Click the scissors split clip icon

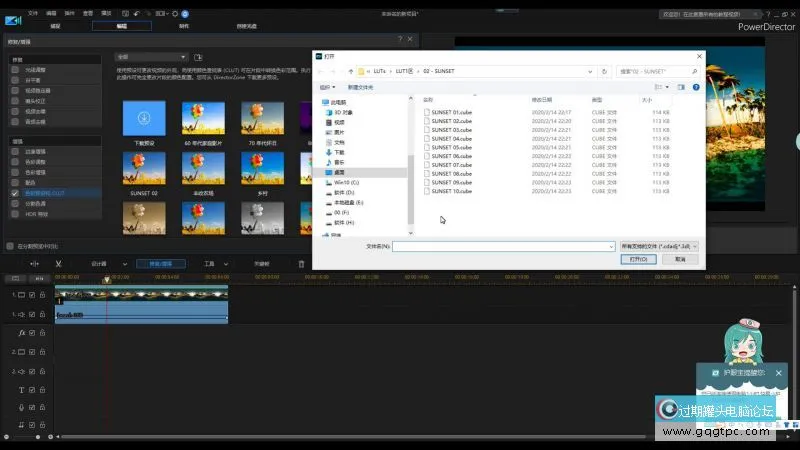pos(59,264)
